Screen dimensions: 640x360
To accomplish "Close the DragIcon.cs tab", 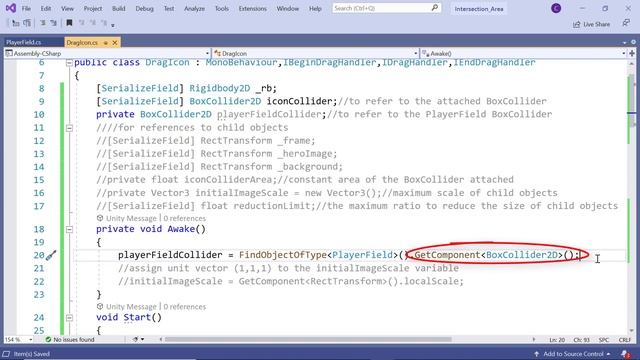I will click(115, 42).
